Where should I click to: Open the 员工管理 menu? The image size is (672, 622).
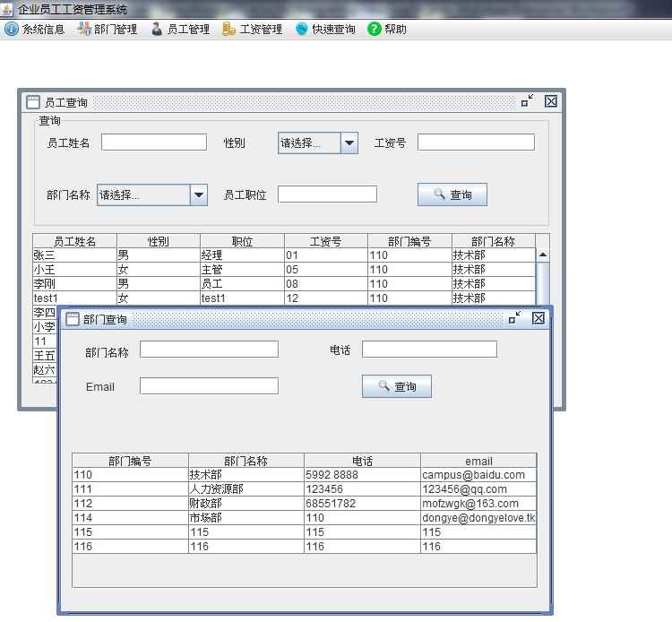180,30
